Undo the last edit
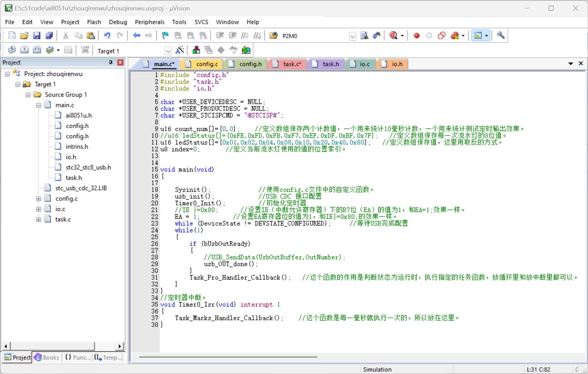 107,36
